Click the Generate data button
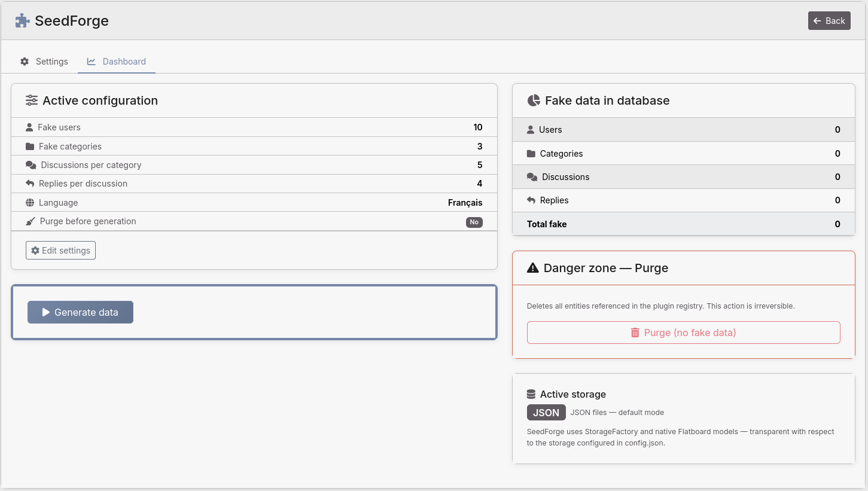This screenshot has width=868, height=491. pos(80,312)
